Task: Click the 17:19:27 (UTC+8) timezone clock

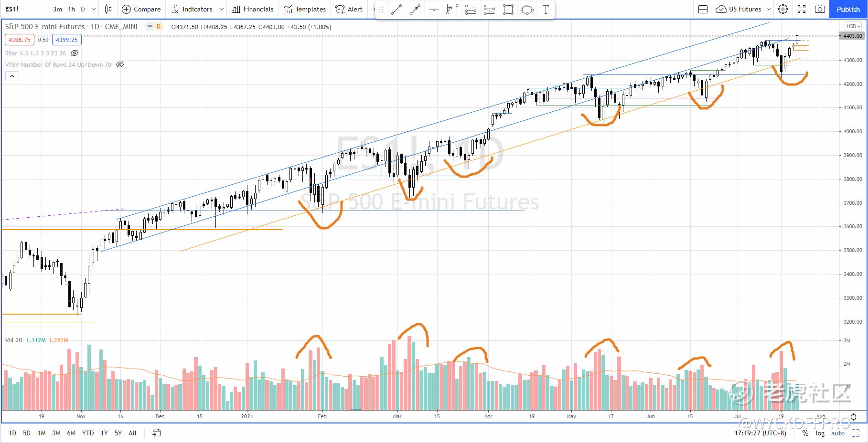Action: (x=760, y=433)
